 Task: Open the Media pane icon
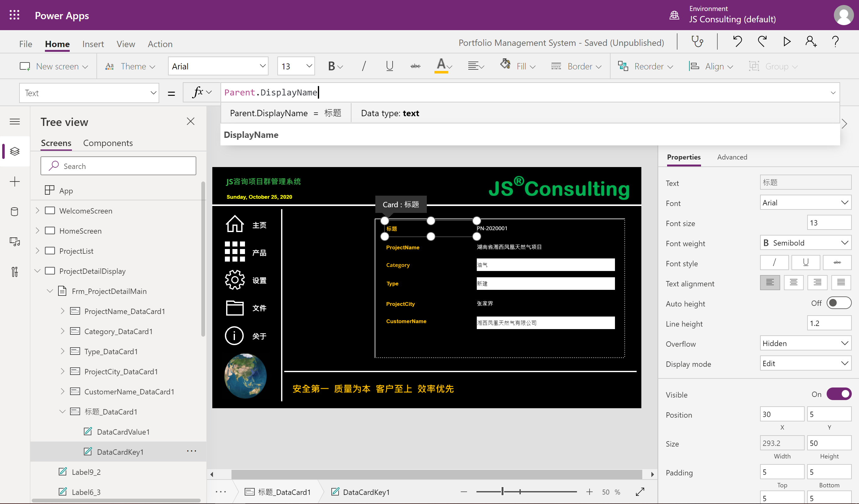pos(14,241)
